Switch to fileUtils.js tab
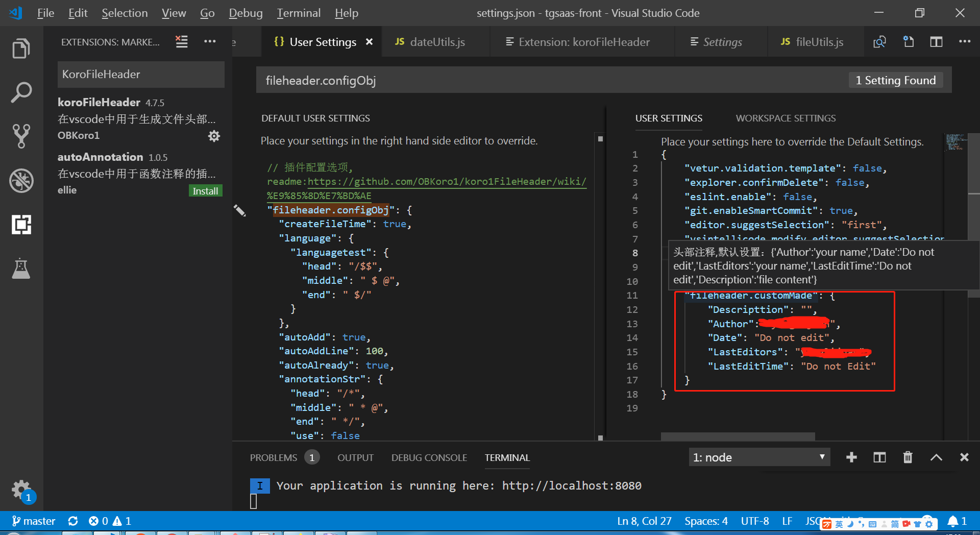980x535 pixels. 819,42
